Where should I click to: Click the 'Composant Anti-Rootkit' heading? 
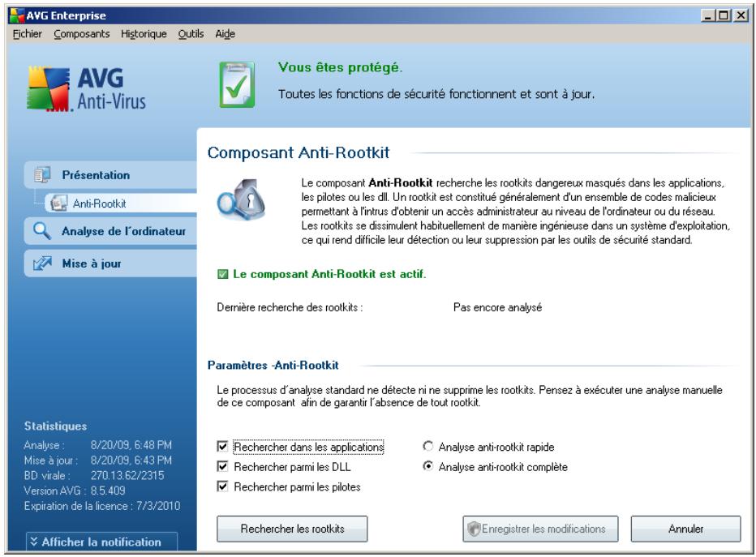point(299,152)
